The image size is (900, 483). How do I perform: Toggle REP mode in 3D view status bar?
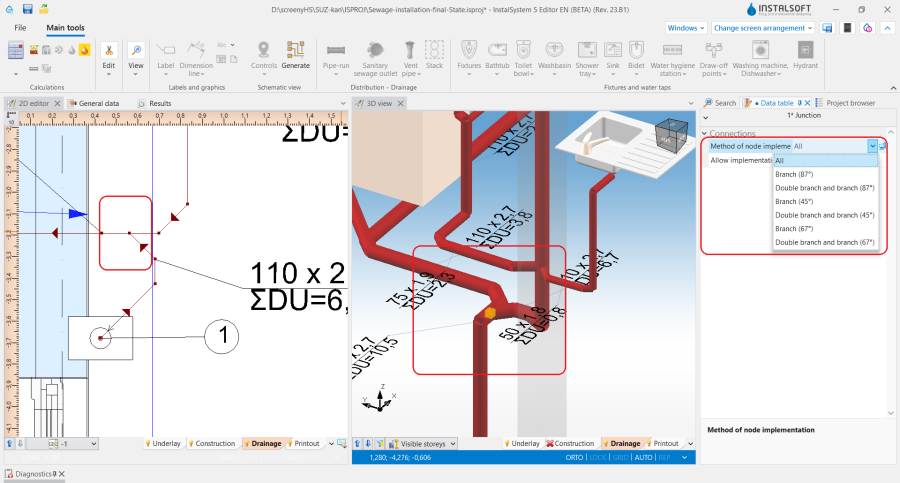(x=664, y=458)
